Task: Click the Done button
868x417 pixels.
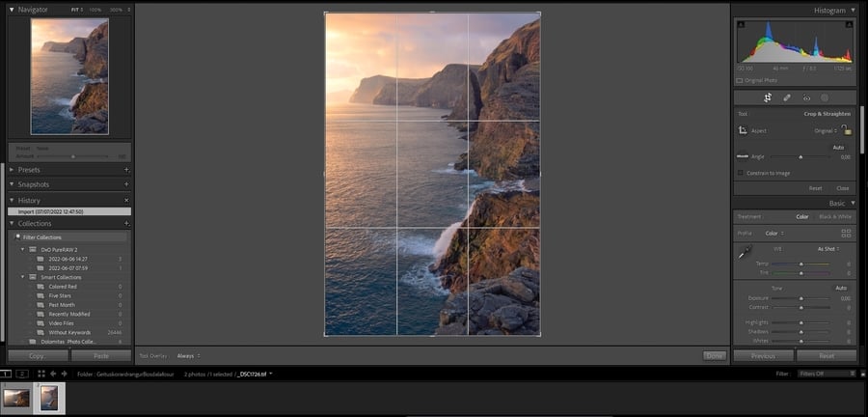Action: pos(714,355)
